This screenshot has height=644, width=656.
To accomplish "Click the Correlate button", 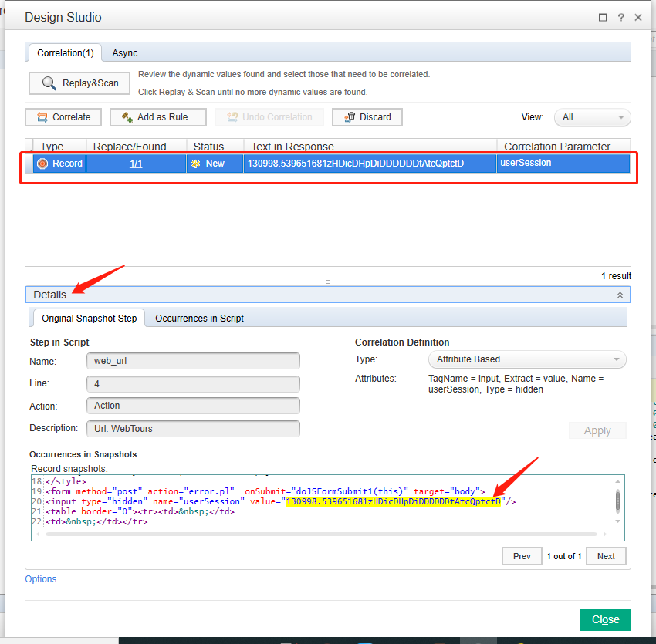I will point(63,117).
